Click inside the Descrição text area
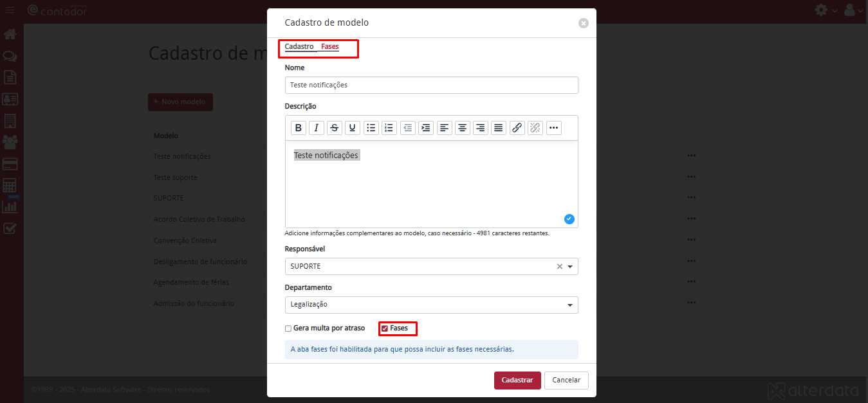Image resolution: width=868 pixels, height=403 pixels. pos(431,183)
